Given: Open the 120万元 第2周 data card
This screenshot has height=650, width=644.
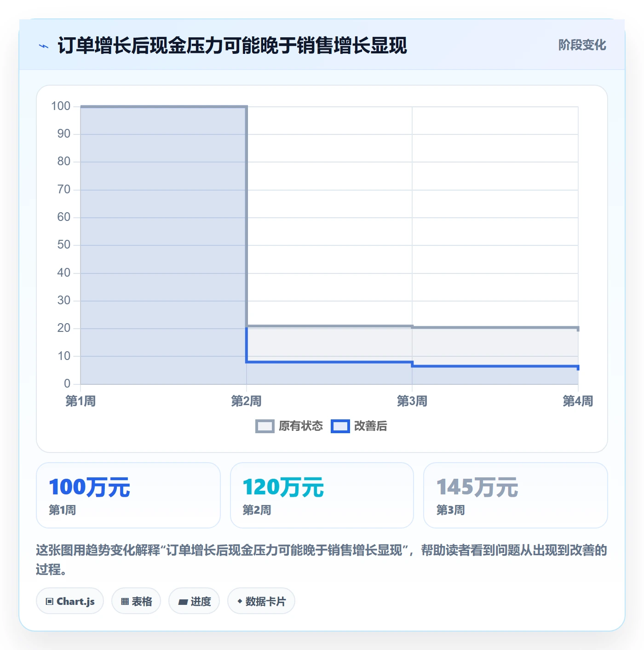Looking at the screenshot, I should pos(322,495).
